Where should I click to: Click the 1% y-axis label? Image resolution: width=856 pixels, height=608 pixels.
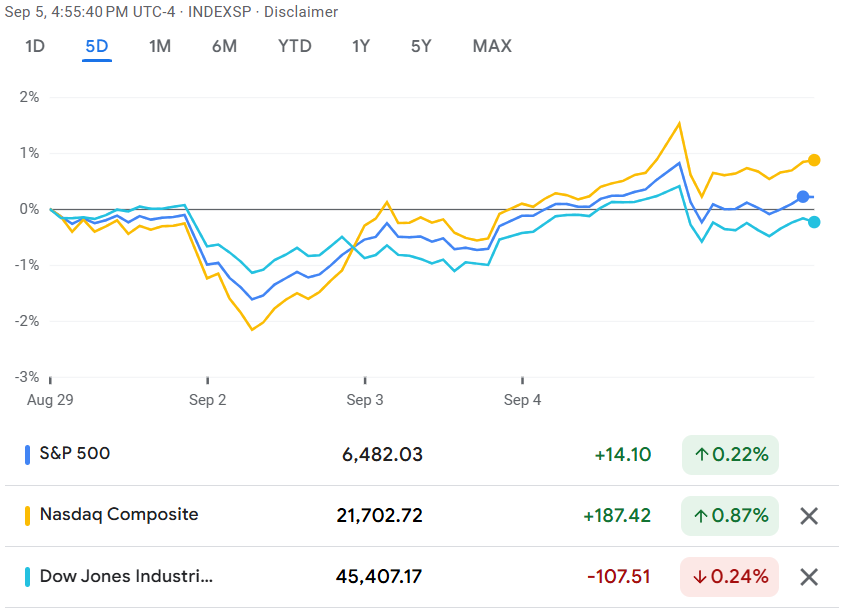pos(29,153)
